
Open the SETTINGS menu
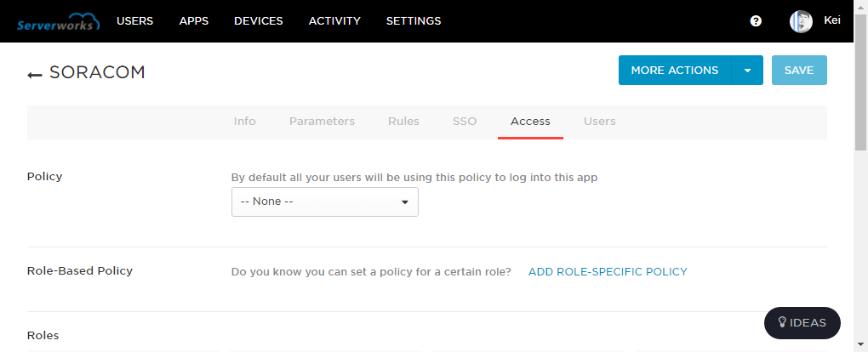coord(414,21)
